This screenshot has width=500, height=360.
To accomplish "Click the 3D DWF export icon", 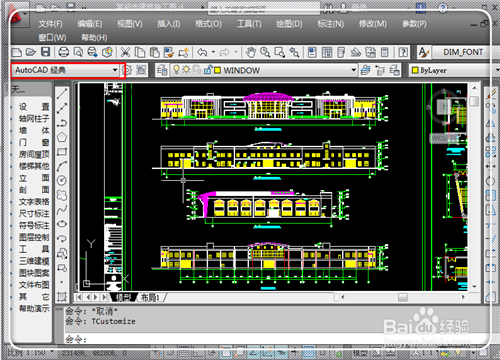I will 107,52.
